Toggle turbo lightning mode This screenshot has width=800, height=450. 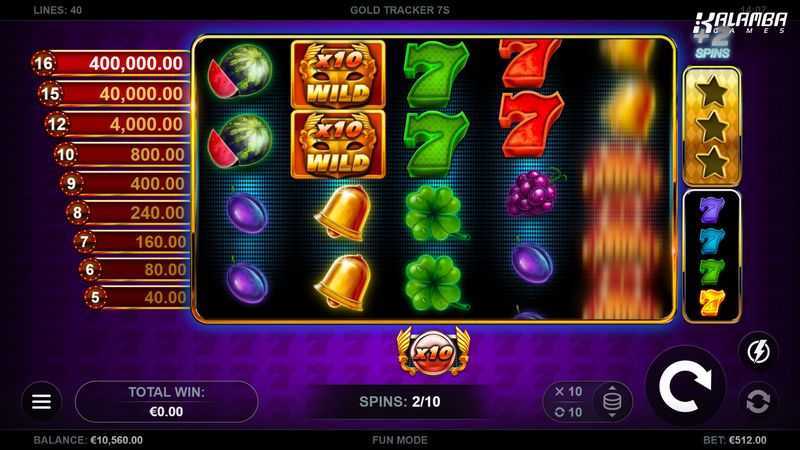point(759,351)
